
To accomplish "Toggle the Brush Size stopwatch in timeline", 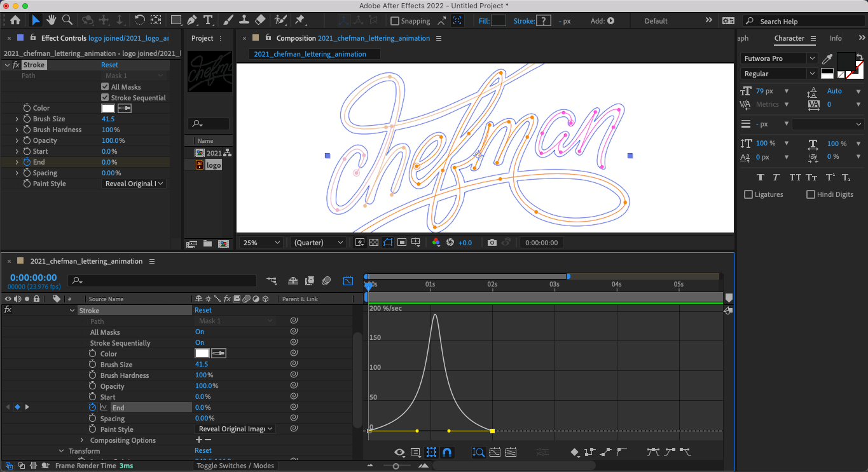I will (x=93, y=365).
